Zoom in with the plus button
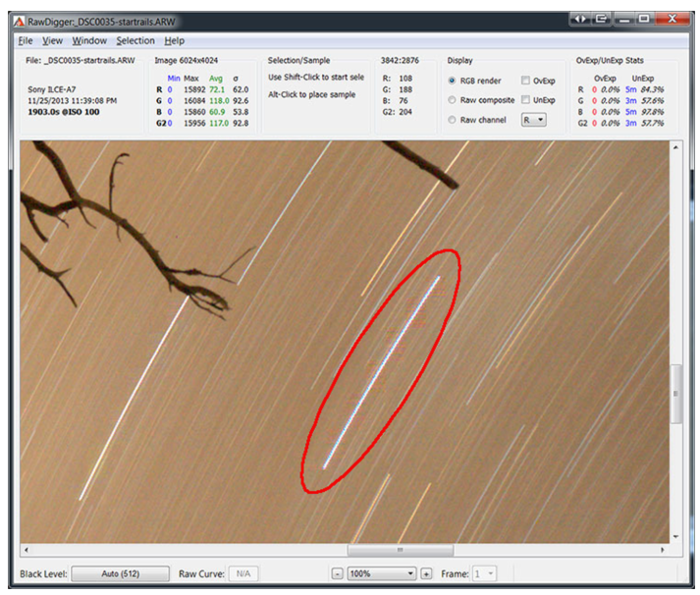This screenshot has height=595, width=700. pos(426,574)
